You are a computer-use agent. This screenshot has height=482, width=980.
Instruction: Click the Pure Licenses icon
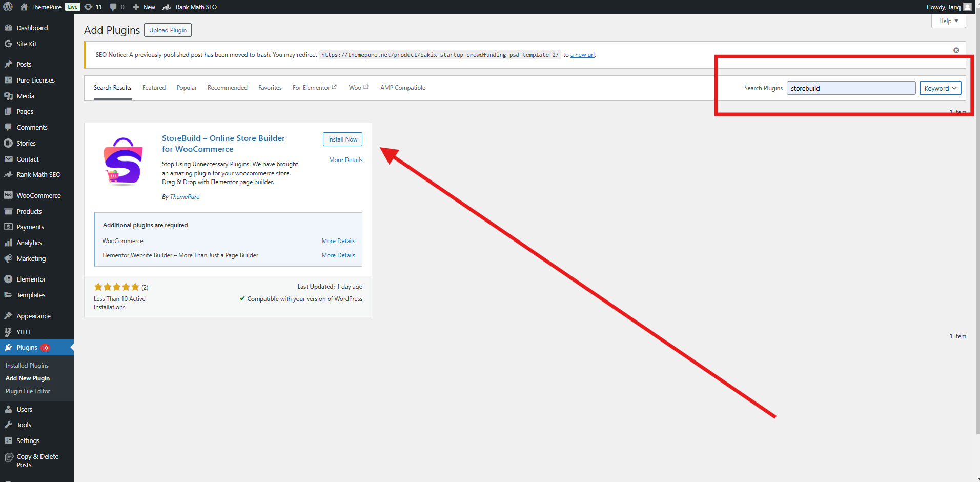click(x=8, y=80)
